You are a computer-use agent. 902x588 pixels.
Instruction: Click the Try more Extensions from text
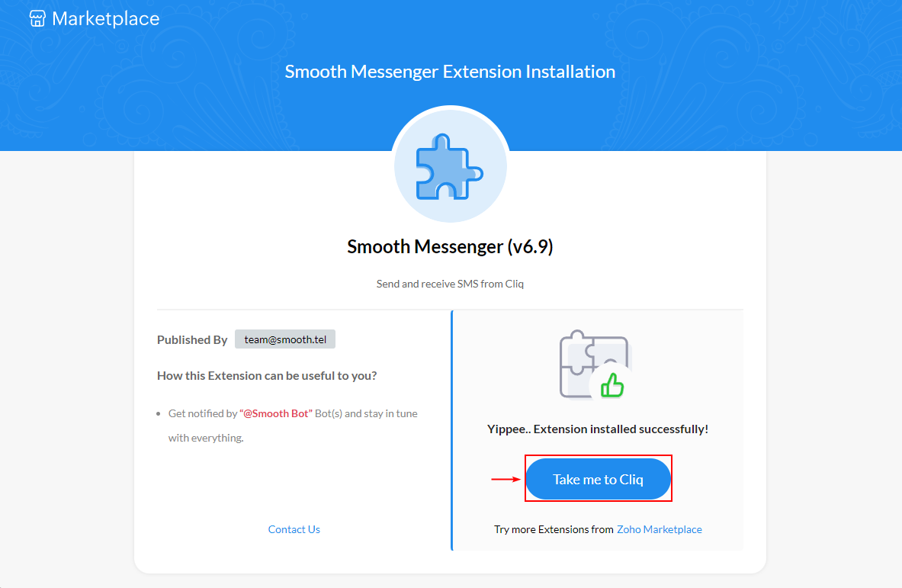(x=554, y=529)
